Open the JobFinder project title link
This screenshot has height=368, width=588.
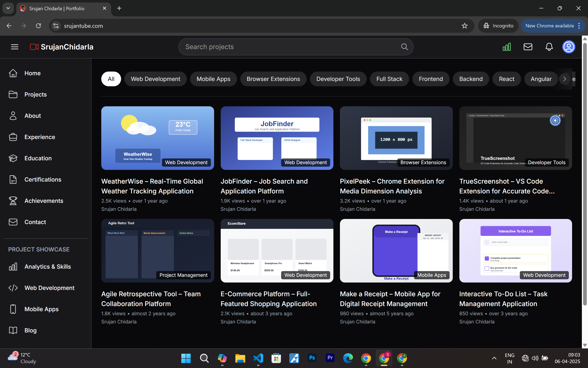pos(264,186)
